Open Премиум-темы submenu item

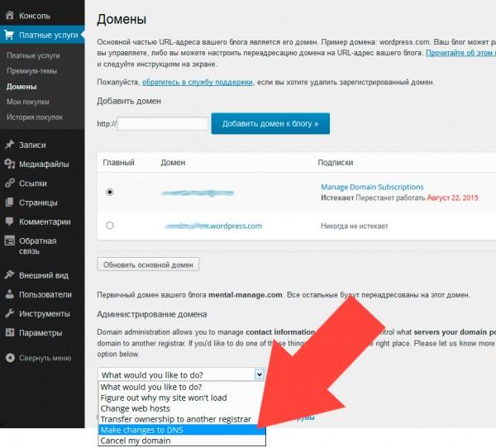[x=32, y=71]
